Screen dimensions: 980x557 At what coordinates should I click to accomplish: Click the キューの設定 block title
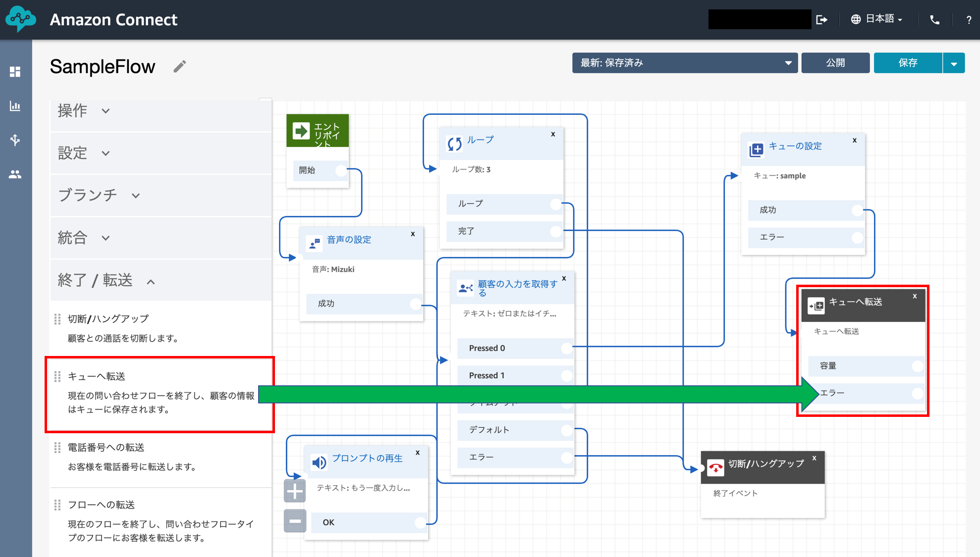(795, 146)
